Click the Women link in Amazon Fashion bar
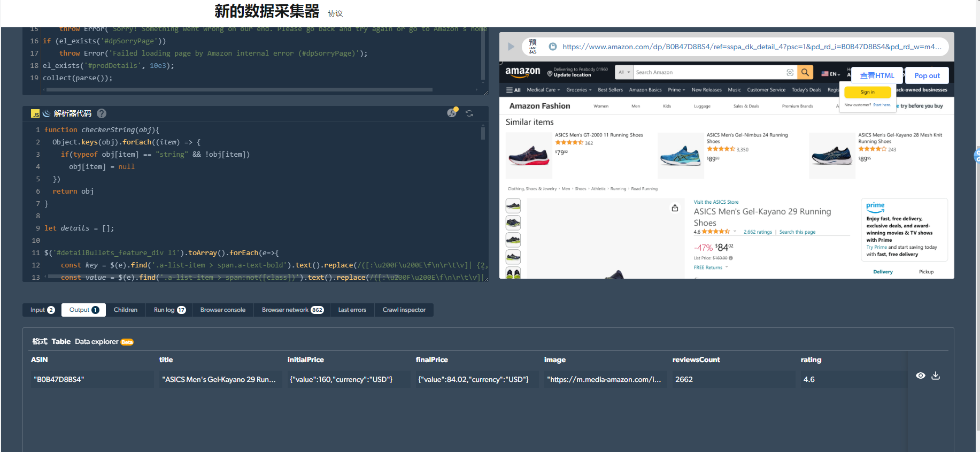The width and height of the screenshot is (980, 452). [601, 106]
